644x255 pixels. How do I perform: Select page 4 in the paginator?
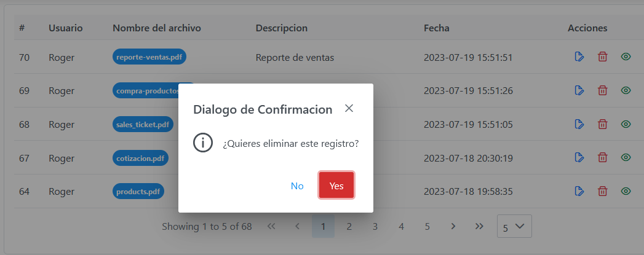(401, 226)
